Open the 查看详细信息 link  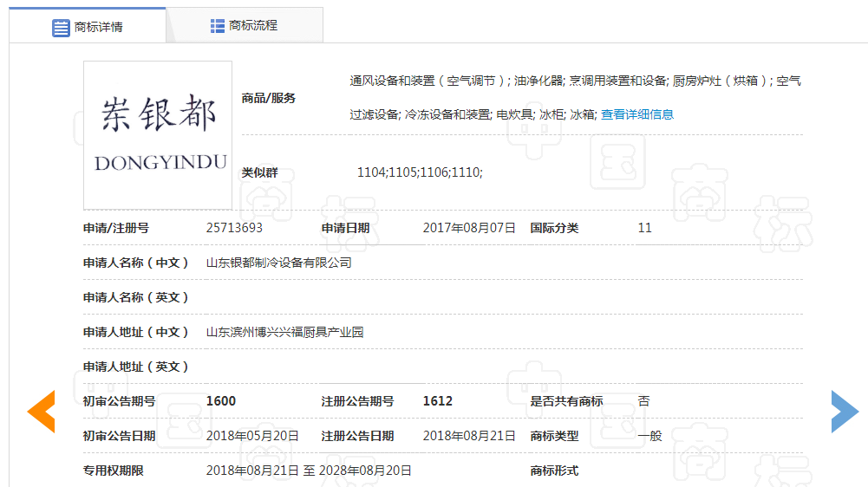(x=637, y=114)
